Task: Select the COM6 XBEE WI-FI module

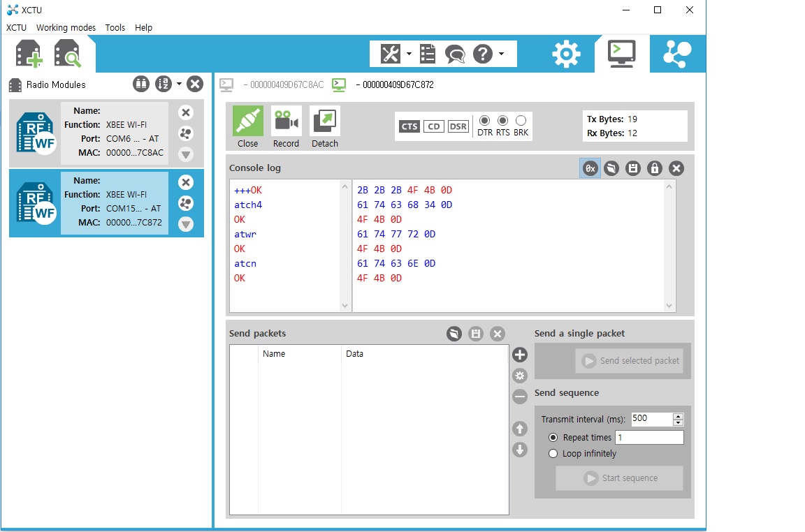Action: pyautogui.click(x=107, y=133)
